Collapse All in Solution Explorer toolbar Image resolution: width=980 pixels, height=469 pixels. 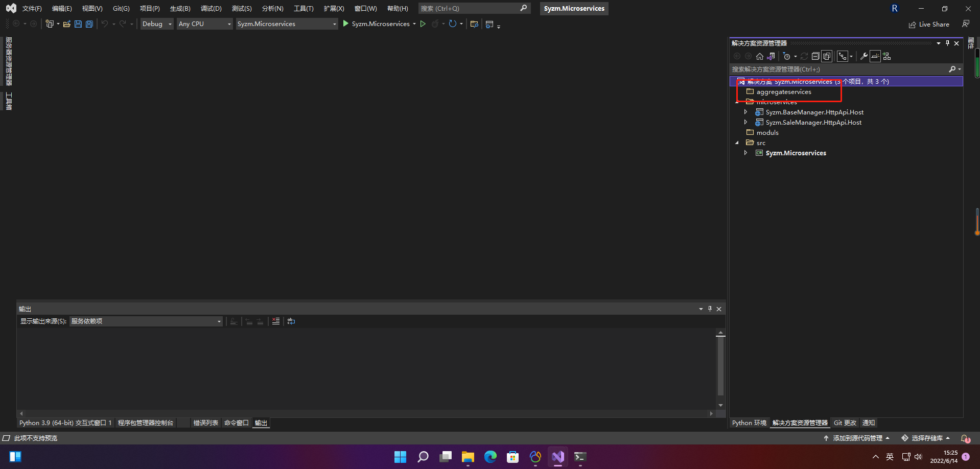(815, 56)
